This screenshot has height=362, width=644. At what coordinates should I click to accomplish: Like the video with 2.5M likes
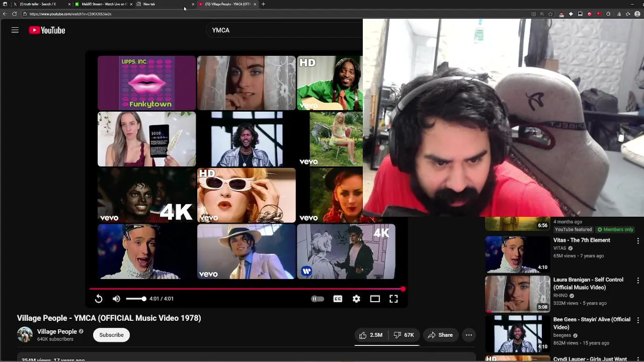click(x=371, y=335)
